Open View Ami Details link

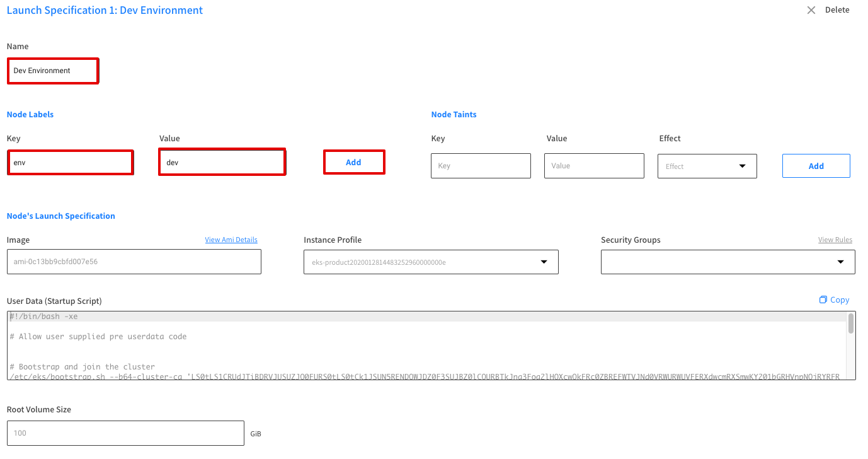pyautogui.click(x=231, y=240)
